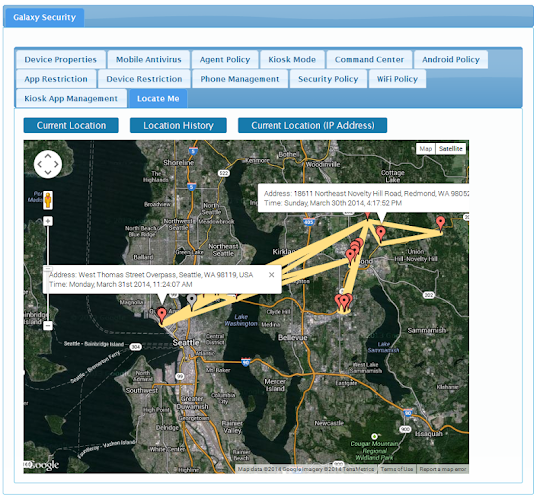Select the Street View pegman icon
Viewport: 540px width, 500px height.
tap(48, 200)
